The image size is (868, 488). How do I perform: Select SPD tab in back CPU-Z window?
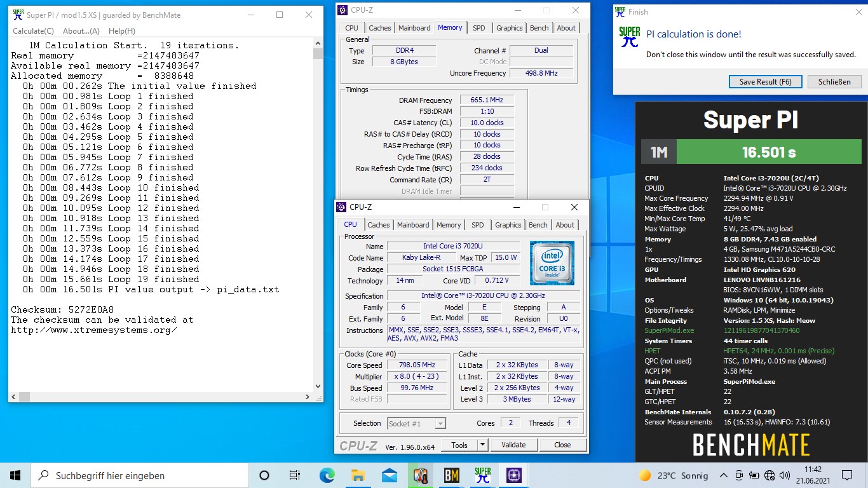(479, 28)
